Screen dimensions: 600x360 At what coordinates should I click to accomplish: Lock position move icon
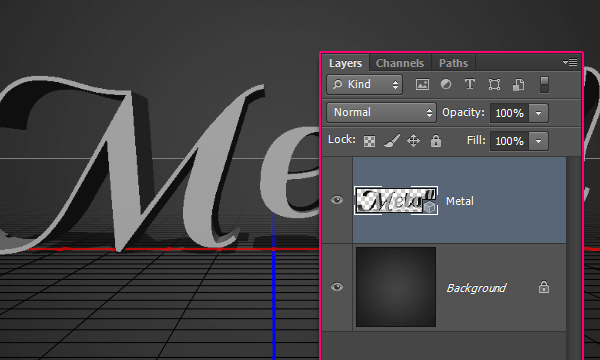coord(413,141)
